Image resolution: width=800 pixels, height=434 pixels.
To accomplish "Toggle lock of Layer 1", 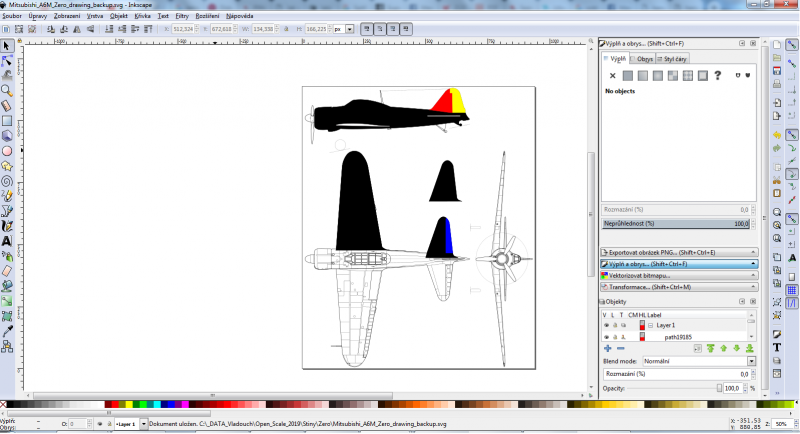I will tap(615, 325).
